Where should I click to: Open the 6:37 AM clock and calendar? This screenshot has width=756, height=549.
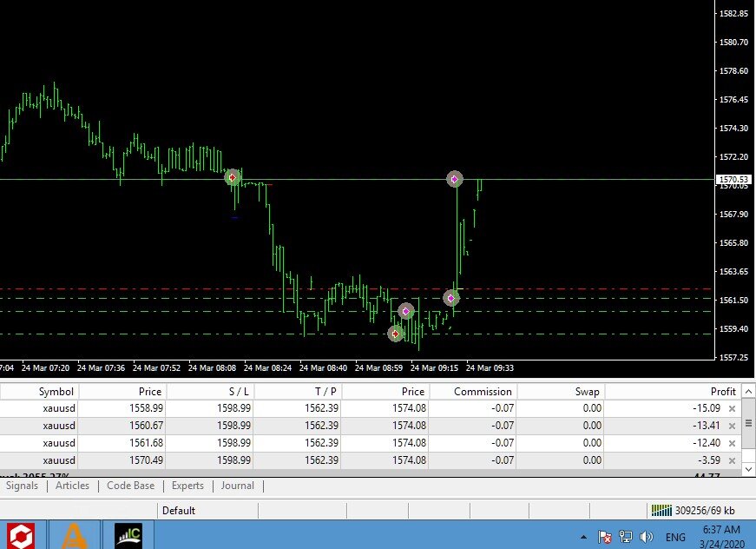click(x=721, y=537)
